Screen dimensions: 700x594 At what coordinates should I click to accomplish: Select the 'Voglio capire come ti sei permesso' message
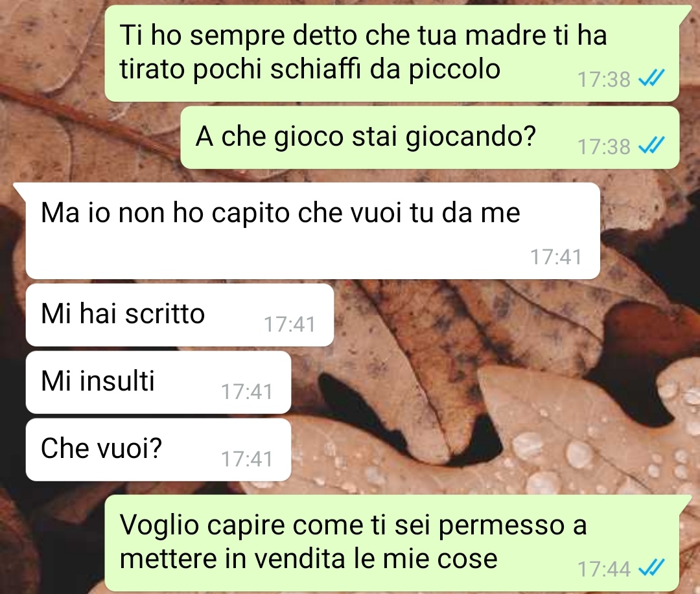392,543
